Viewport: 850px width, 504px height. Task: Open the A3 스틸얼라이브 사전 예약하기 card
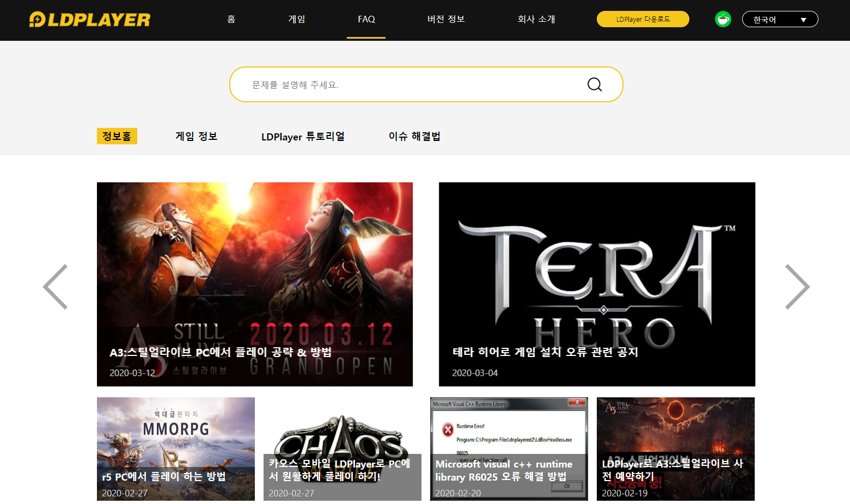(676, 449)
